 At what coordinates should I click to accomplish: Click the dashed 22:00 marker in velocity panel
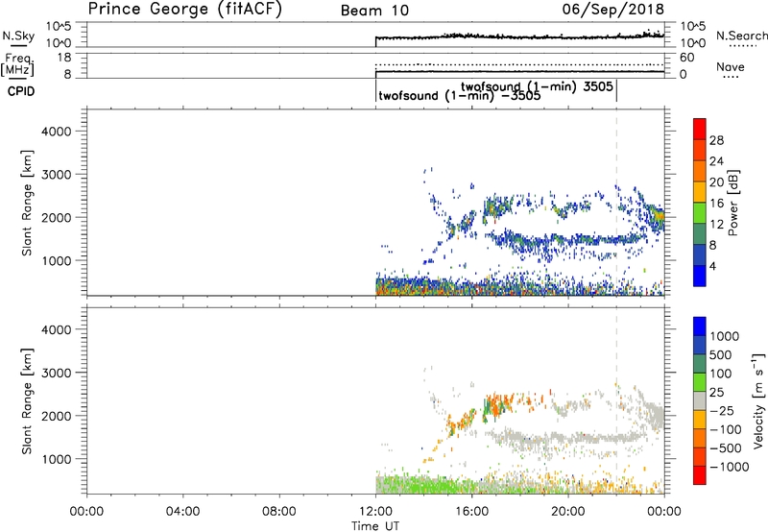click(616, 400)
